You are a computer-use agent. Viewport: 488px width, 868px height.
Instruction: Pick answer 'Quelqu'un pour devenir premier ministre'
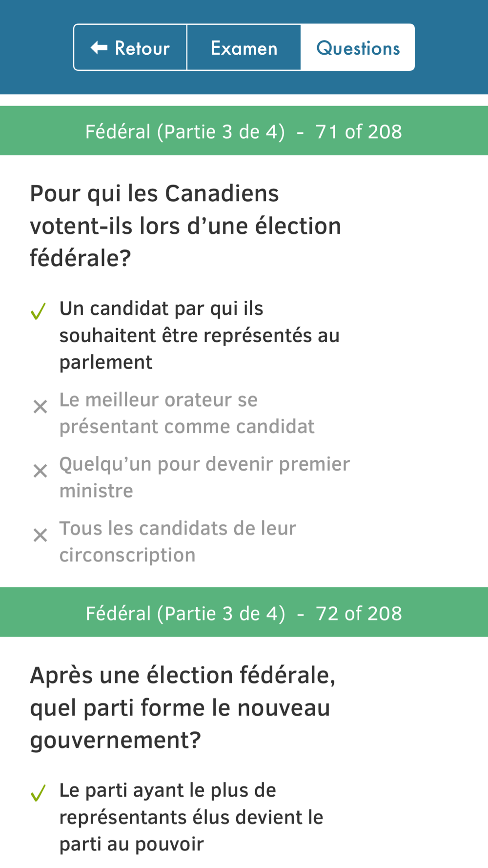tap(204, 477)
